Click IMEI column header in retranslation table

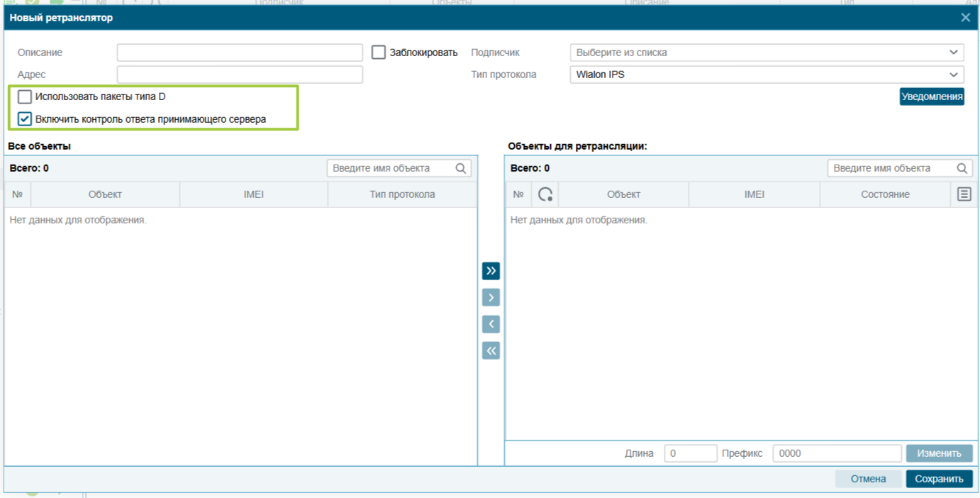(755, 194)
